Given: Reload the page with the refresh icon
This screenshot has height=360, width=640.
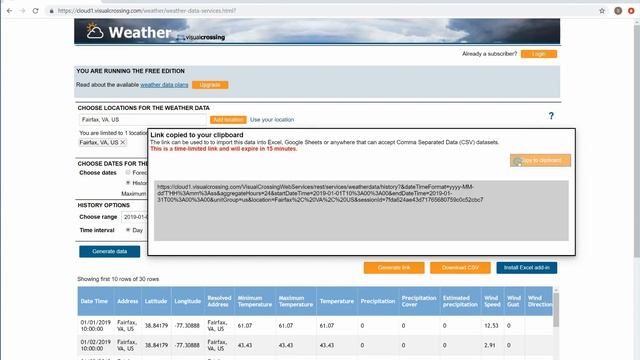Looking at the screenshot, I should [36, 11].
